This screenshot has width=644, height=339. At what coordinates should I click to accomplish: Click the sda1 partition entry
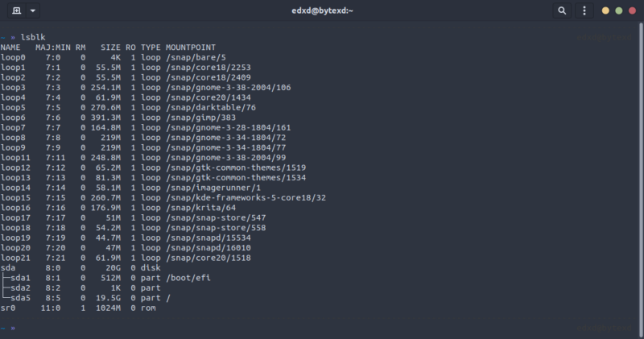pyautogui.click(x=19, y=278)
